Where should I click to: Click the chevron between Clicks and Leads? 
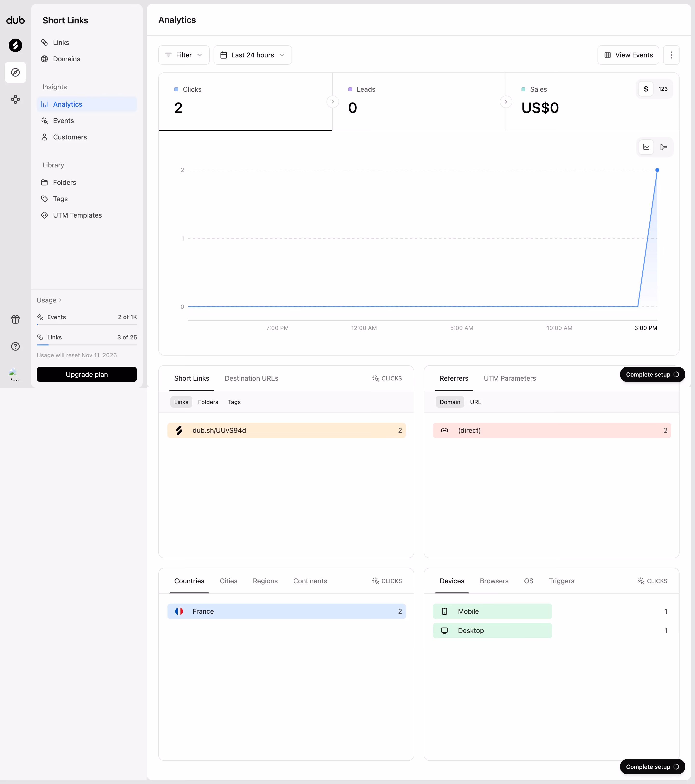(333, 102)
